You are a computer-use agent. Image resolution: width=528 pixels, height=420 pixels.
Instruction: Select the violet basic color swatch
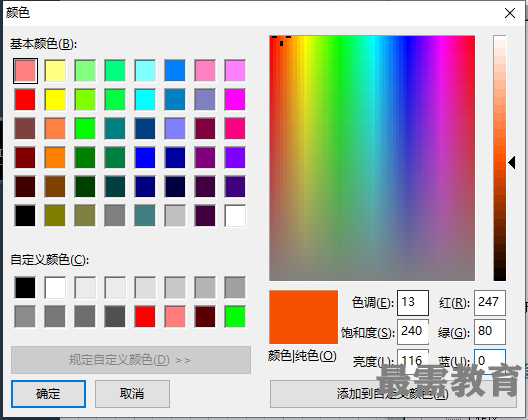(235, 158)
